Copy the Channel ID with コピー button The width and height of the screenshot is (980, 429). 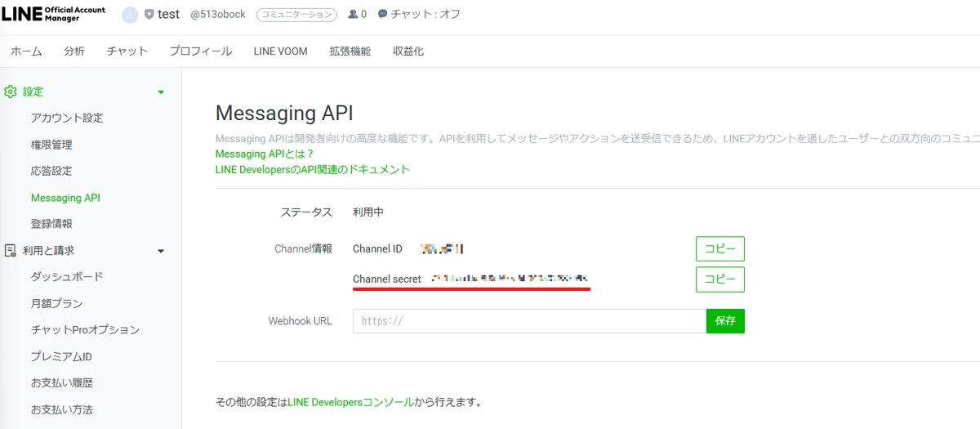point(720,248)
